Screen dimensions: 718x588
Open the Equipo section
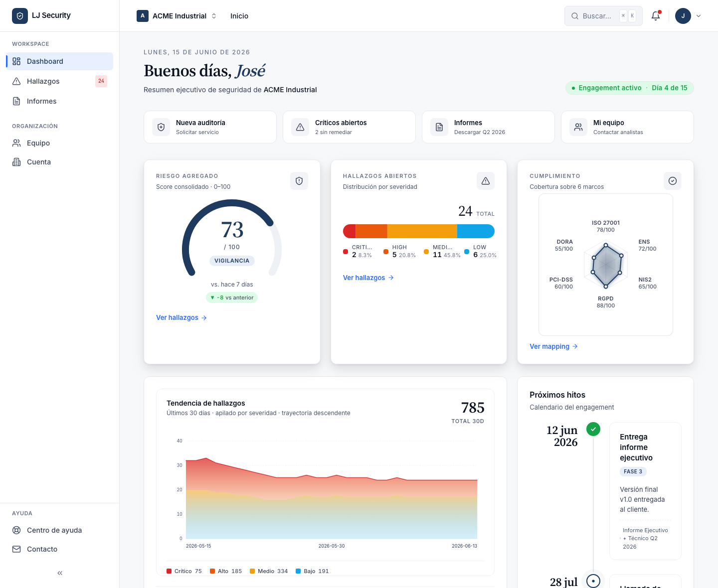60,143
